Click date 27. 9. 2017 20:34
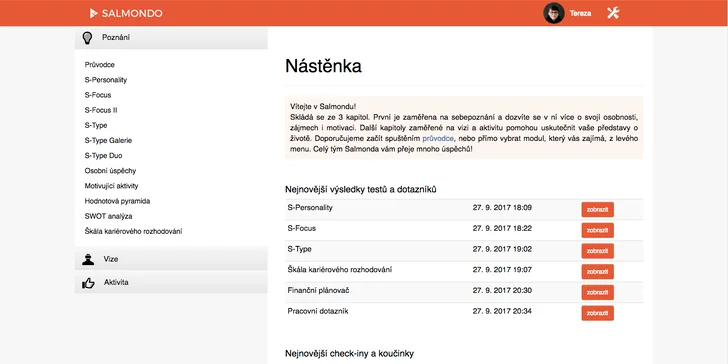728x364 pixels. tap(502, 311)
